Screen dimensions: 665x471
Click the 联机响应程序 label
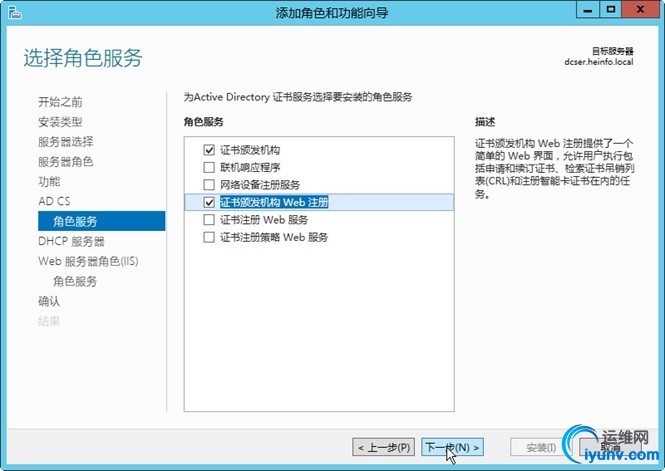point(250,167)
